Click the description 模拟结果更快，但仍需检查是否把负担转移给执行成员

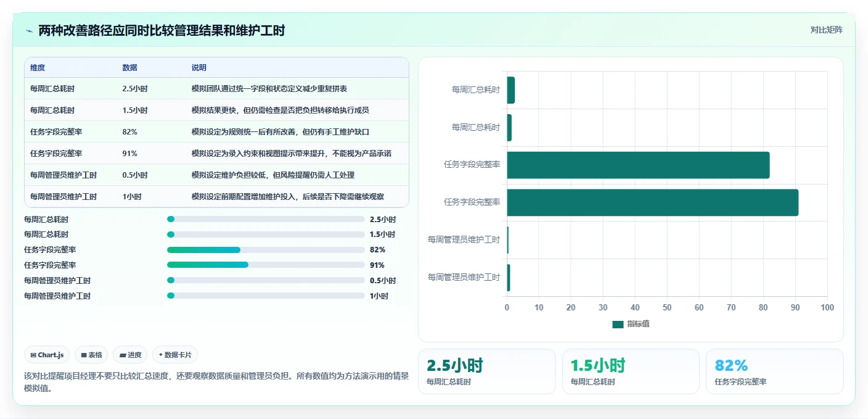[280, 110]
